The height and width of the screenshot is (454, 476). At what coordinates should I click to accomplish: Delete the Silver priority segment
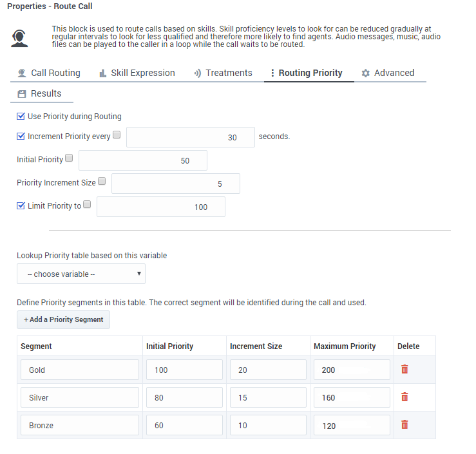[x=405, y=397]
